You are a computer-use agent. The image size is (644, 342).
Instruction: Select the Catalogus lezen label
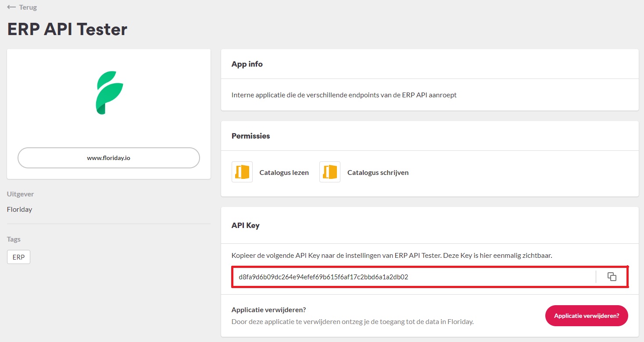tap(284, 172)
